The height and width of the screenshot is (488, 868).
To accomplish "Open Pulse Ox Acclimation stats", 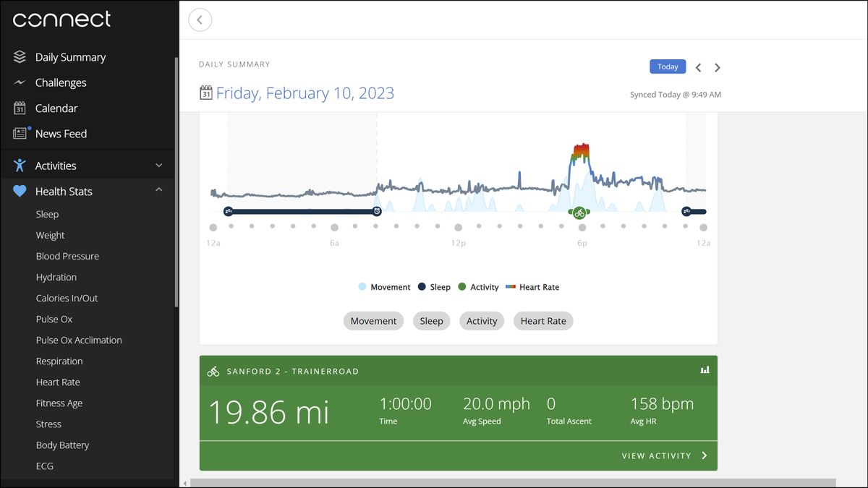I will [79, 340].
